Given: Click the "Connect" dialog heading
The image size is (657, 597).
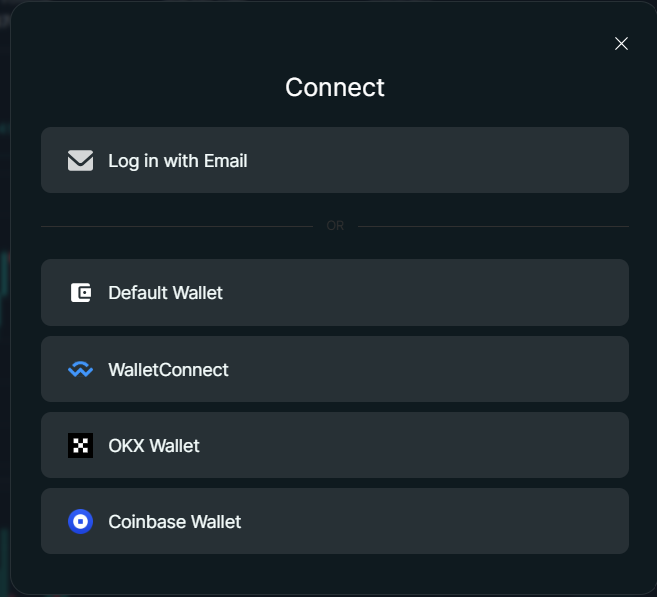Looking at the screenshot, I should (x=334, y=87).
